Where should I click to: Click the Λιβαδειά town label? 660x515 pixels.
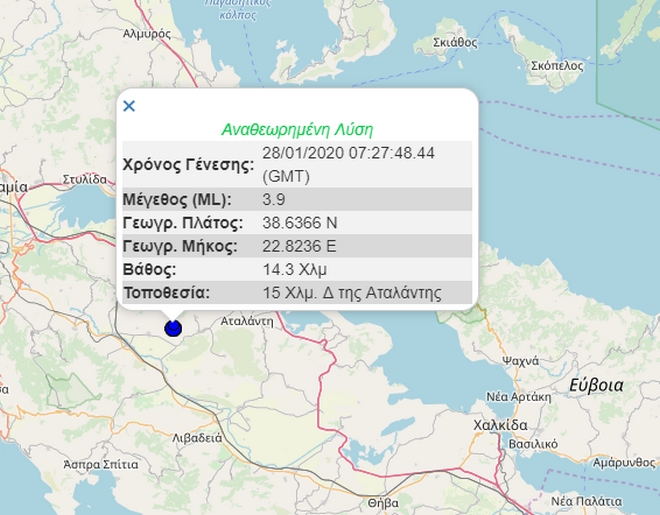tap(198, 438)
